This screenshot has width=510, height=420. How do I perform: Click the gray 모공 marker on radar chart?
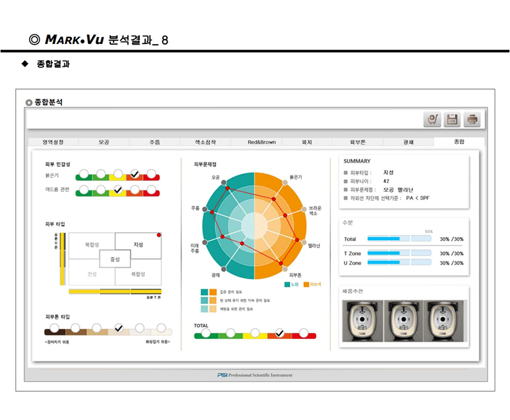point(224,183)
